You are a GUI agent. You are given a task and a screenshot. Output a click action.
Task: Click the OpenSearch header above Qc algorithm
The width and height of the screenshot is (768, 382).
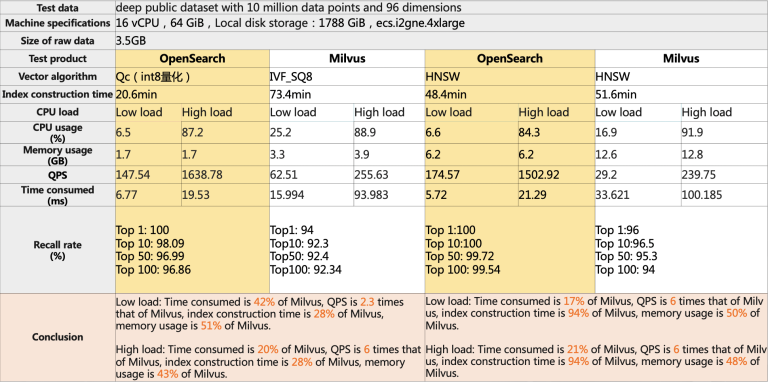(192, 59)
